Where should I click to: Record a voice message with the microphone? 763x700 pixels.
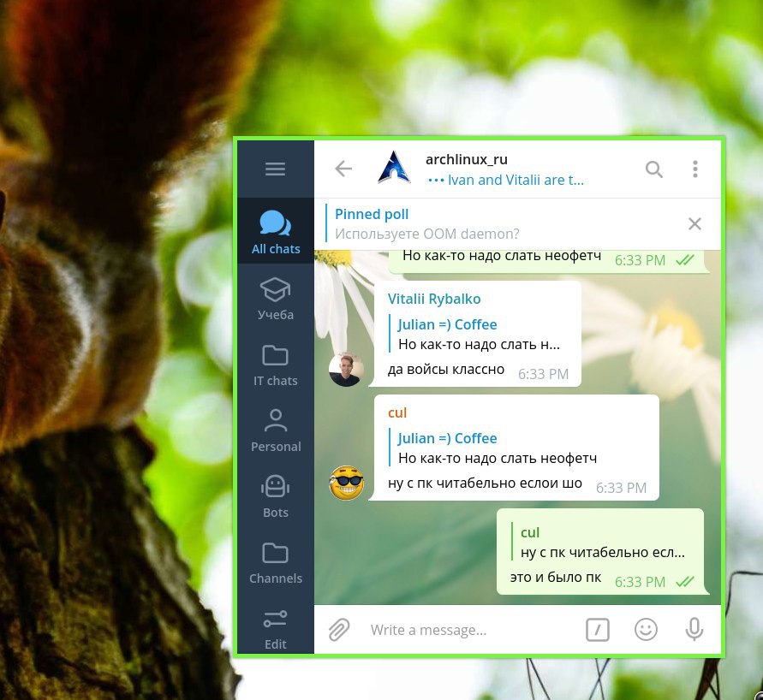[x=694, y=630]
